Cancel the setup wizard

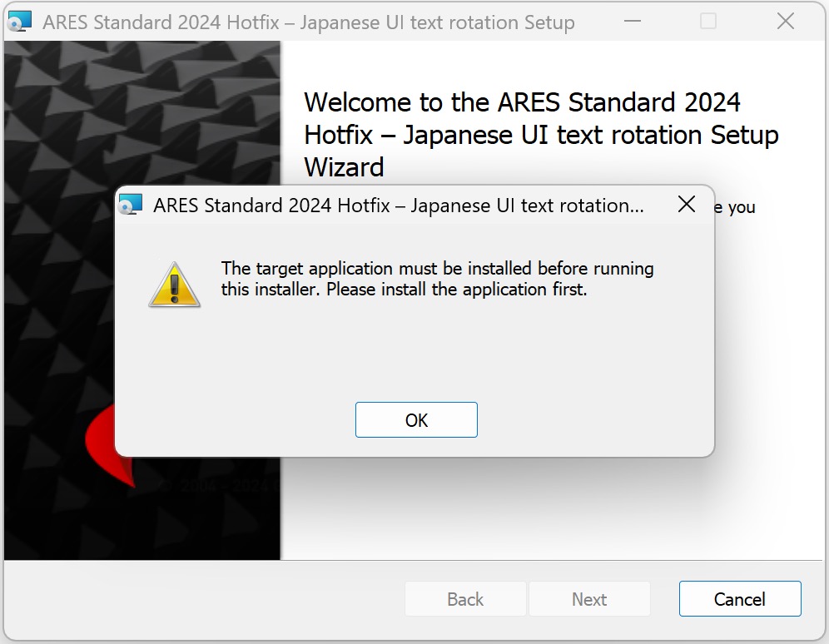pos(740,598)
